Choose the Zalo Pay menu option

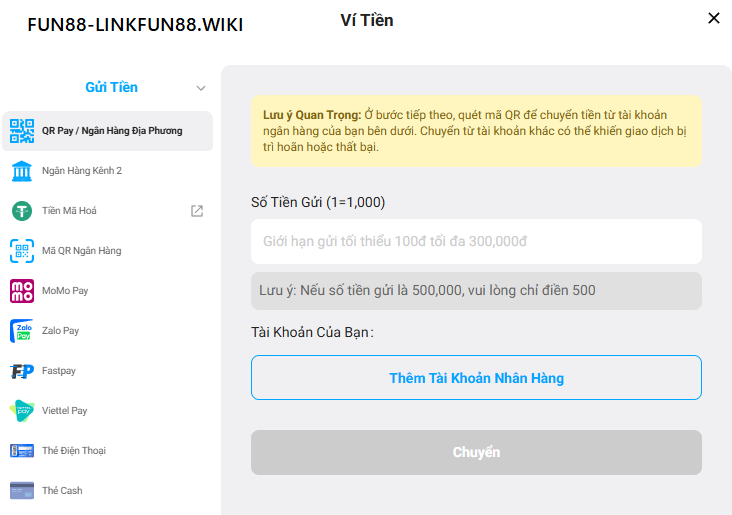tap(60, 331)
